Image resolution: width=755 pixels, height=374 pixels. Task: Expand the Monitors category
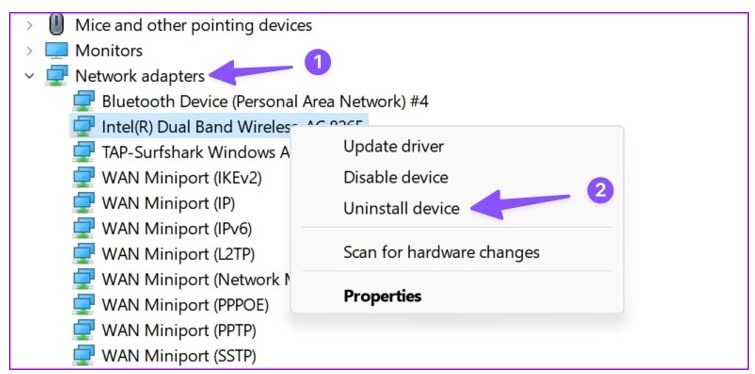click(x=30, y=51)
